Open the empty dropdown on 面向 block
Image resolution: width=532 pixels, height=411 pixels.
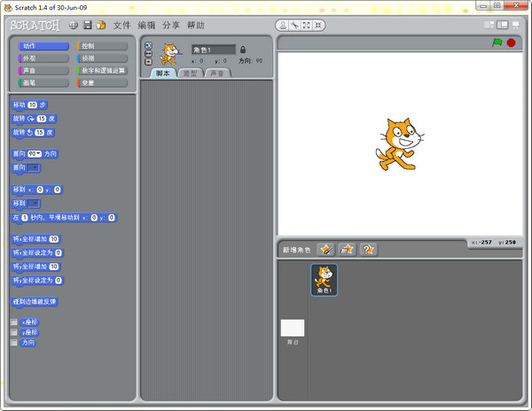point(34,167)
